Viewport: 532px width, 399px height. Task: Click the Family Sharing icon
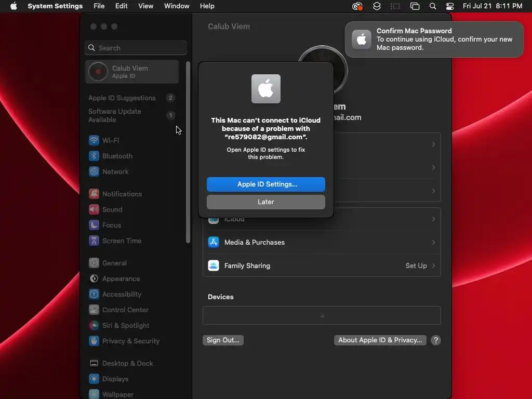click(x=214, y=265)
